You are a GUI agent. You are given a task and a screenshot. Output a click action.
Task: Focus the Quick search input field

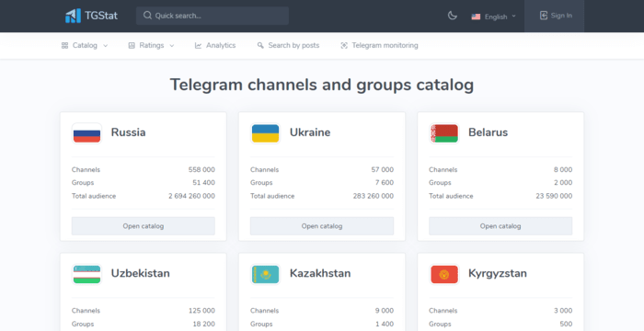[213, 16]
